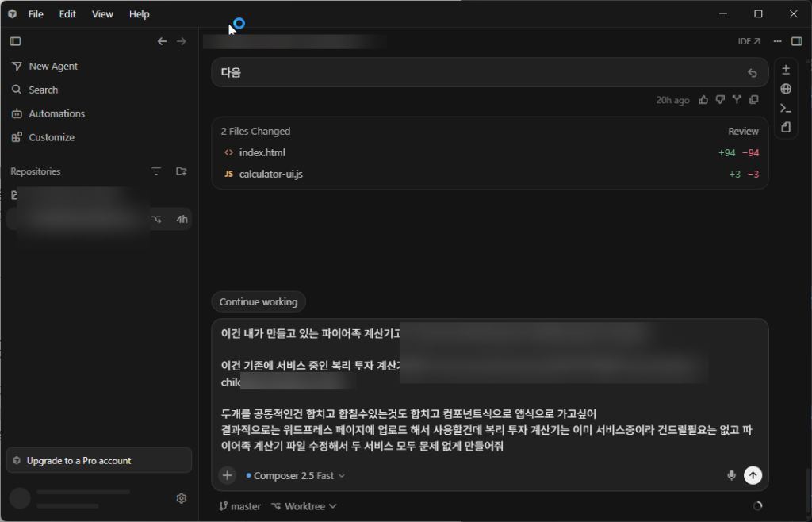Viewport: 812px width, 522px height.
Task: Click the user avatar circle
Action: tap(20, 498)
